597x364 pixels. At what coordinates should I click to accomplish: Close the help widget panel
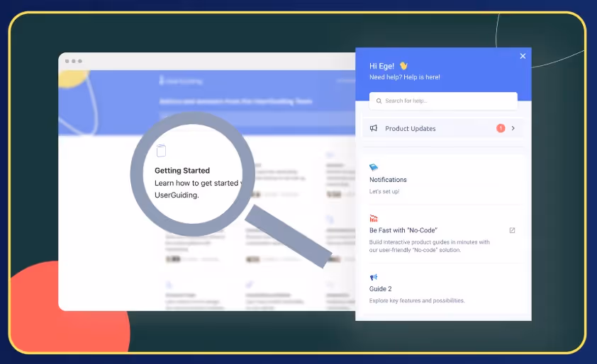pos(523,56)
